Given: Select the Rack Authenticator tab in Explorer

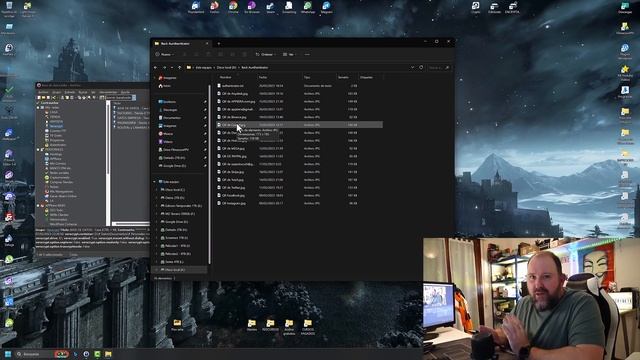Looking at the screenshot, I should point(182,43).
